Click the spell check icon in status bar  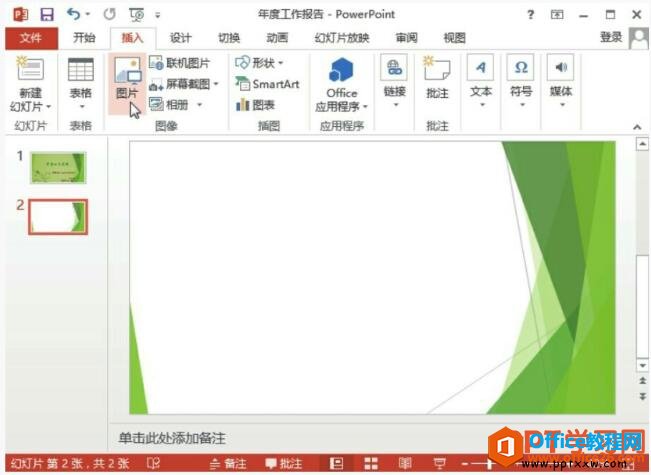click(x=153, y=463)
